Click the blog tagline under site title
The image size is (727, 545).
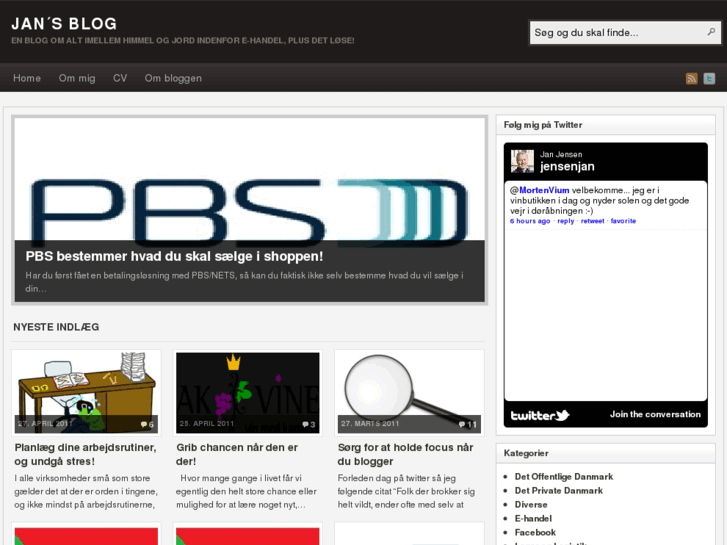coord(183,40)
